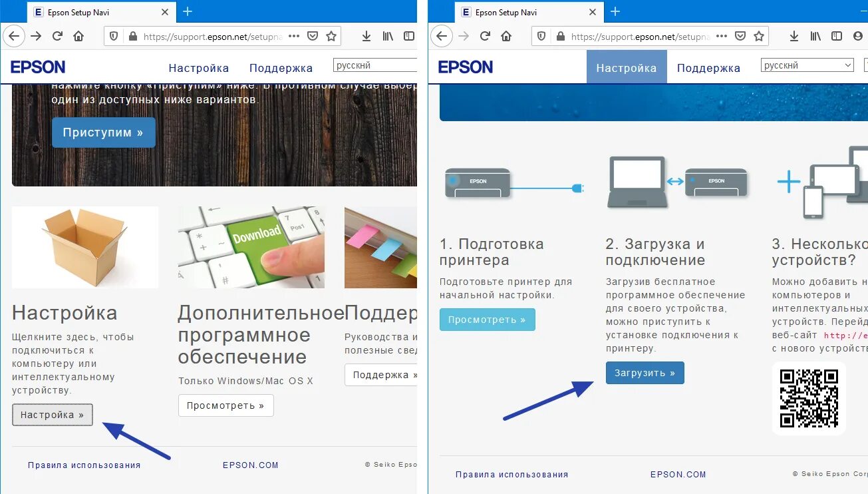Open EPSON.COM footer link in left window

click(251, 465)
